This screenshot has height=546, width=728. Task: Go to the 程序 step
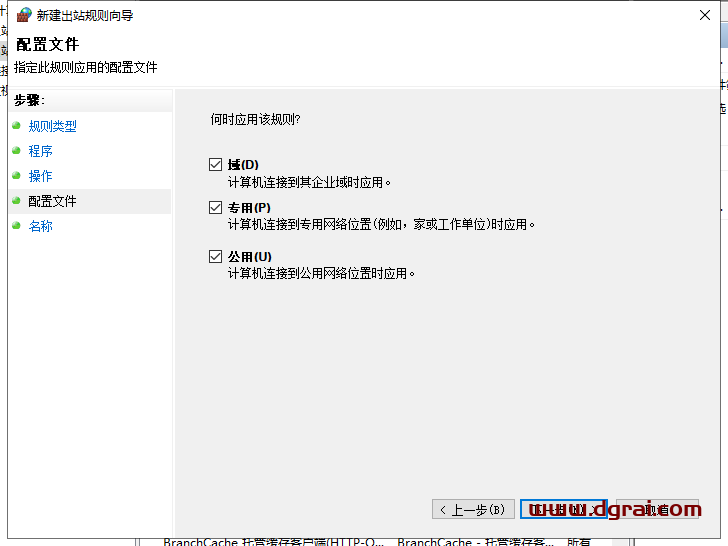[40, 151]
